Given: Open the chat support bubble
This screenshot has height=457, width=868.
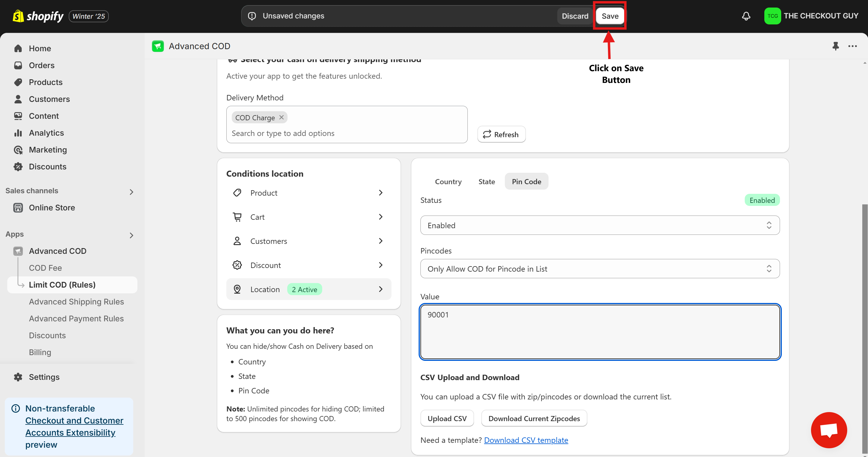Looking at the screenshot, I should pyautogui.click(x=829, y=430).
